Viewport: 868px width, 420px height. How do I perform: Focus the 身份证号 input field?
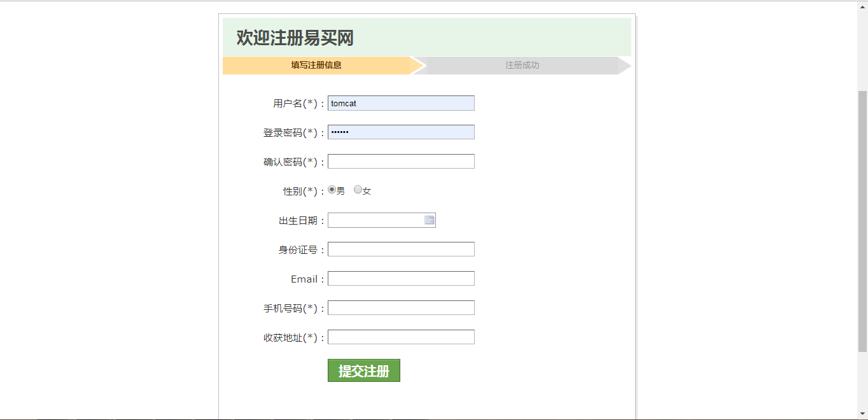[x=401, y=249]
